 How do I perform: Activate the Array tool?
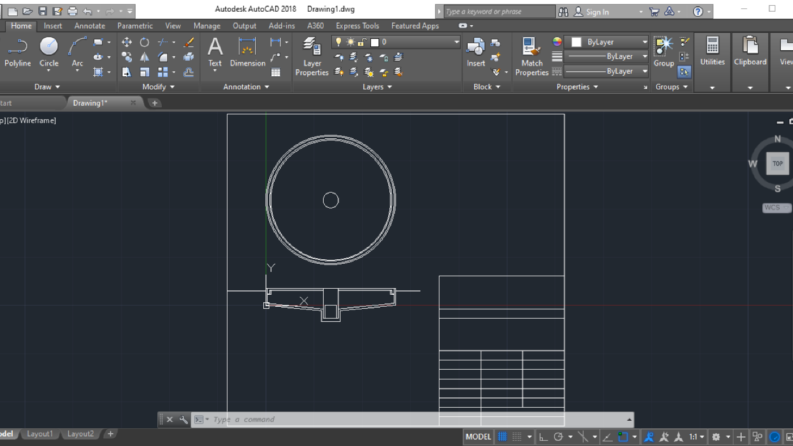[x=162, y=72]
